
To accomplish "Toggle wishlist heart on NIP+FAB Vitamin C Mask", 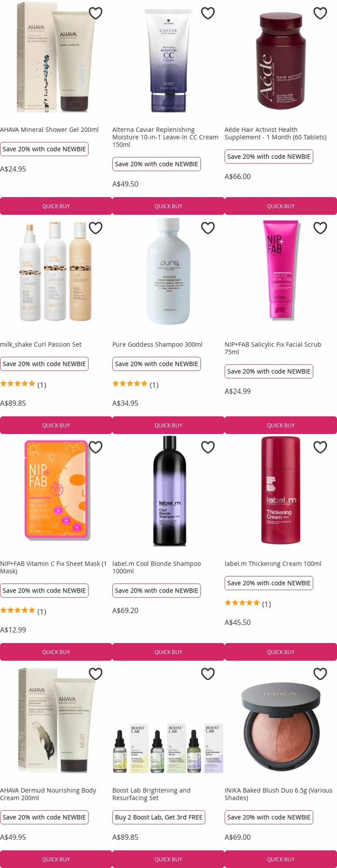I will pos(96,447).
